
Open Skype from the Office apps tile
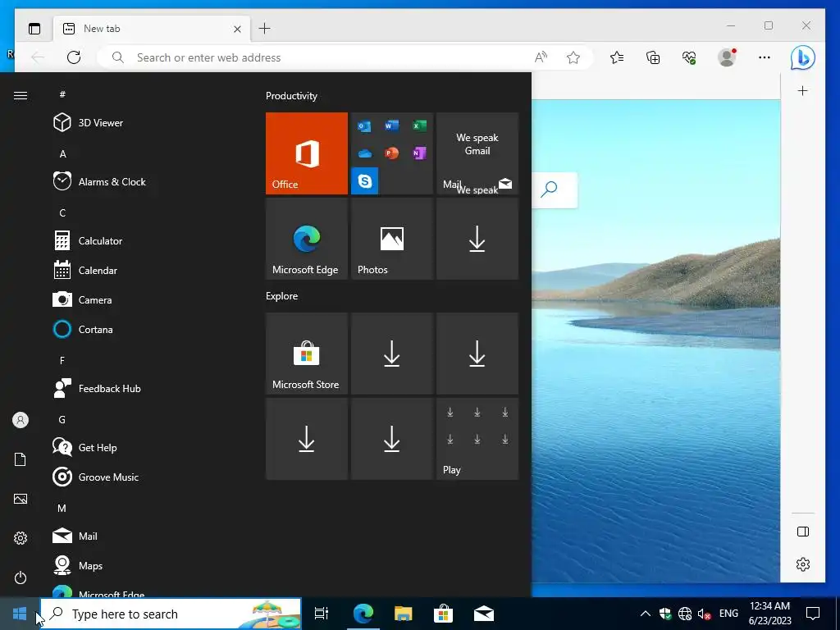(x=365, y=180)
